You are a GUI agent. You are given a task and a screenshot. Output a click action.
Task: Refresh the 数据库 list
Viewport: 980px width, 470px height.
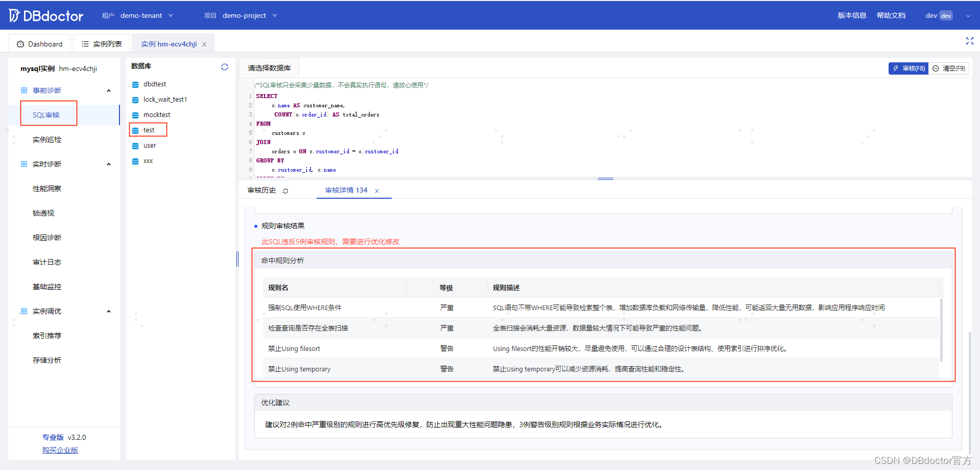point(224,67)
